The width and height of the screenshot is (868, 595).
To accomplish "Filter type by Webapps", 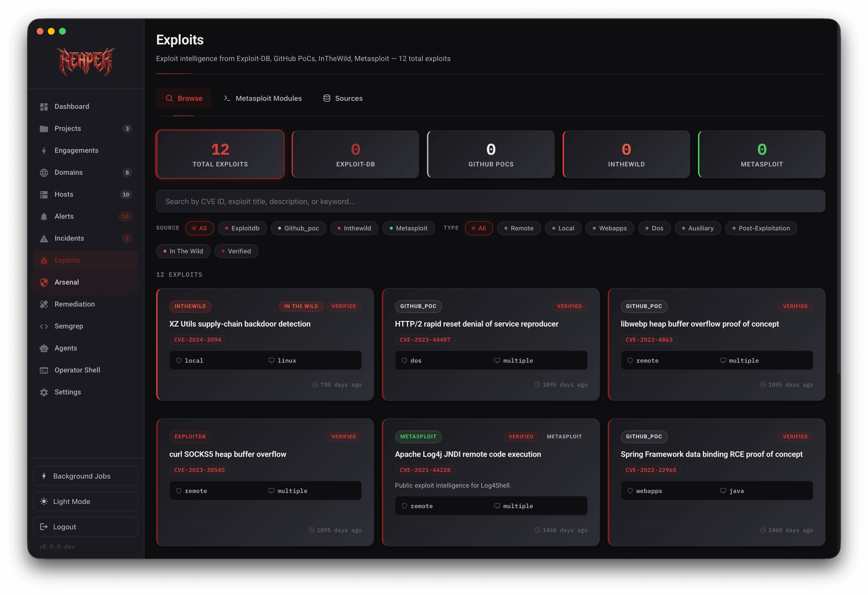I will 610,228.
